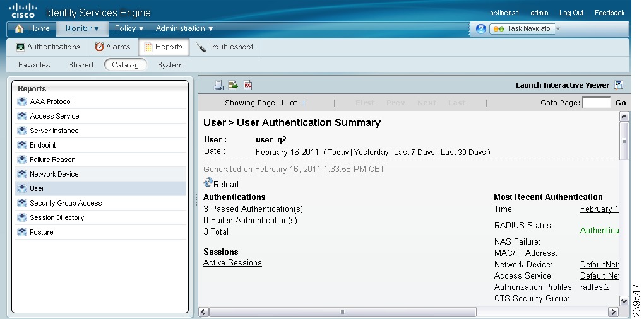Image resolution: width=644 pixels, height=319 pixels.
Task: Open the Active Sessions link
Action: click(232, 262)
